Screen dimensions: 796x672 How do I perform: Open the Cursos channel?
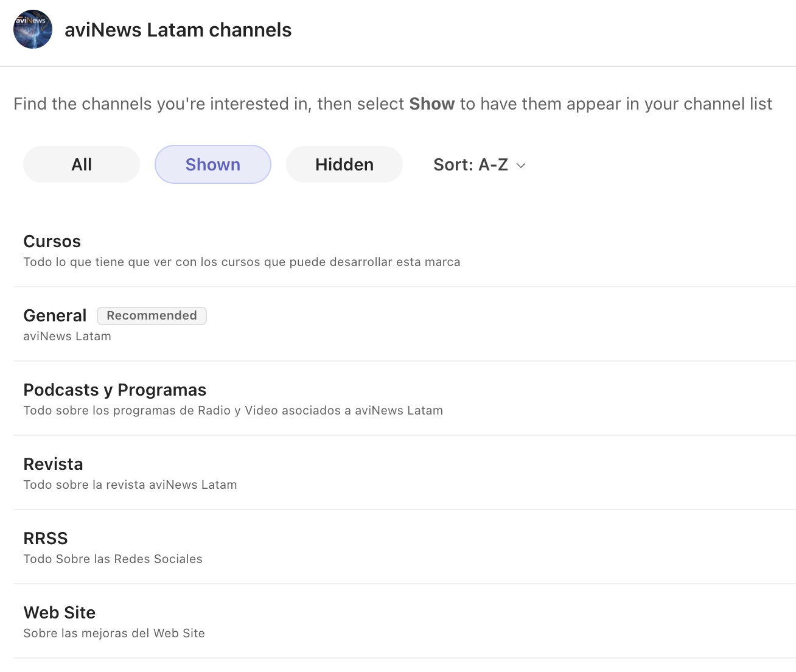coord(52,242)
